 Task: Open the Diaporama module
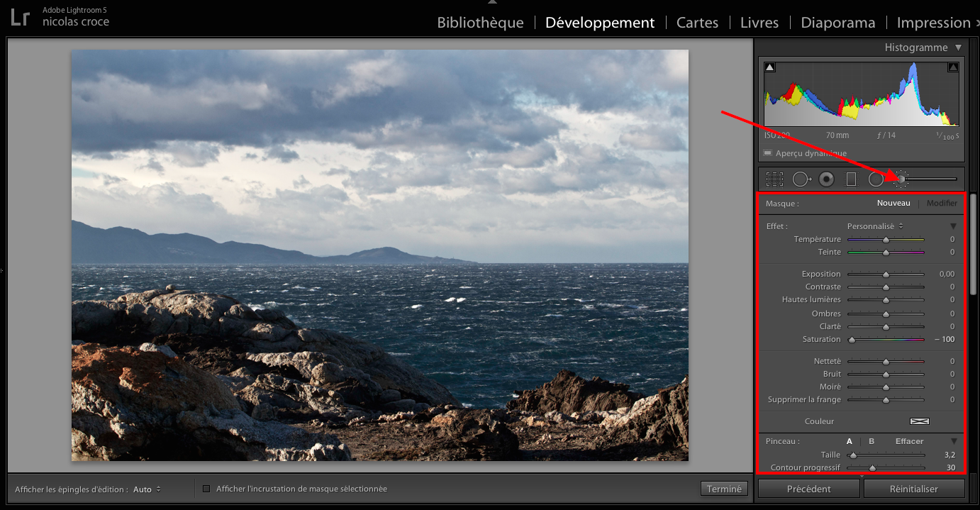pos(837,22)
